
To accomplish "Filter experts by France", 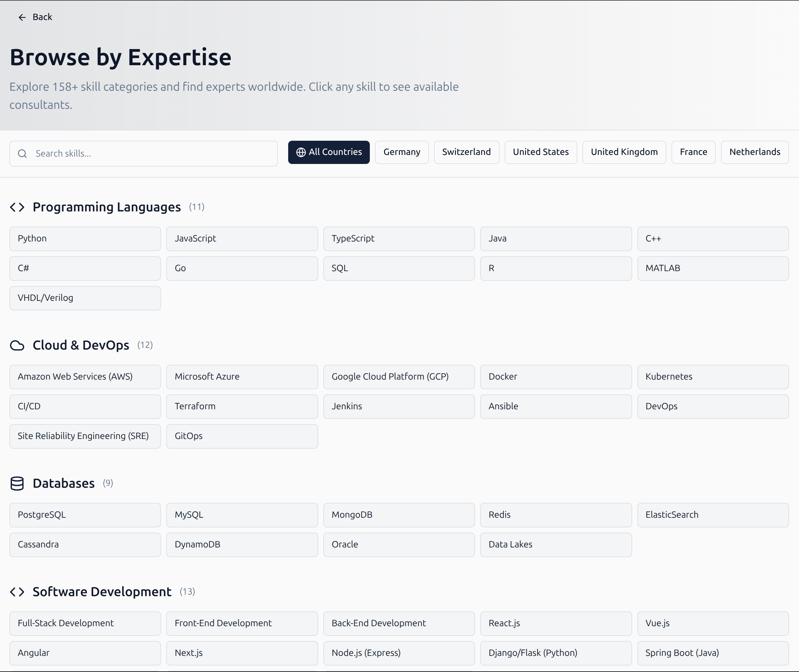I will 693,152.
